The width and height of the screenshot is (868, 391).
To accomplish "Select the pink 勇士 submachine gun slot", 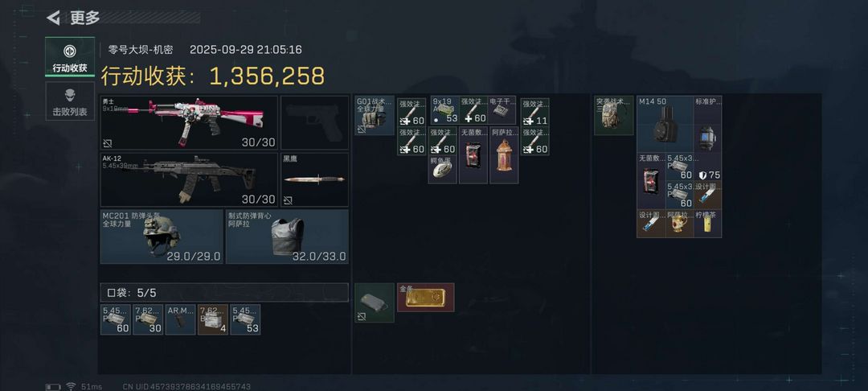I will click(189, 122).
